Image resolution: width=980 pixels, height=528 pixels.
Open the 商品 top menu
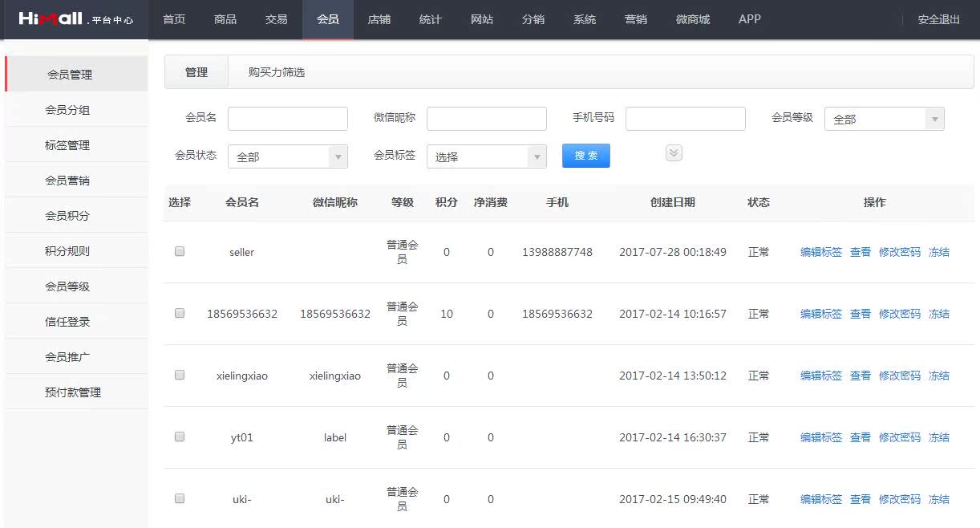225,19
